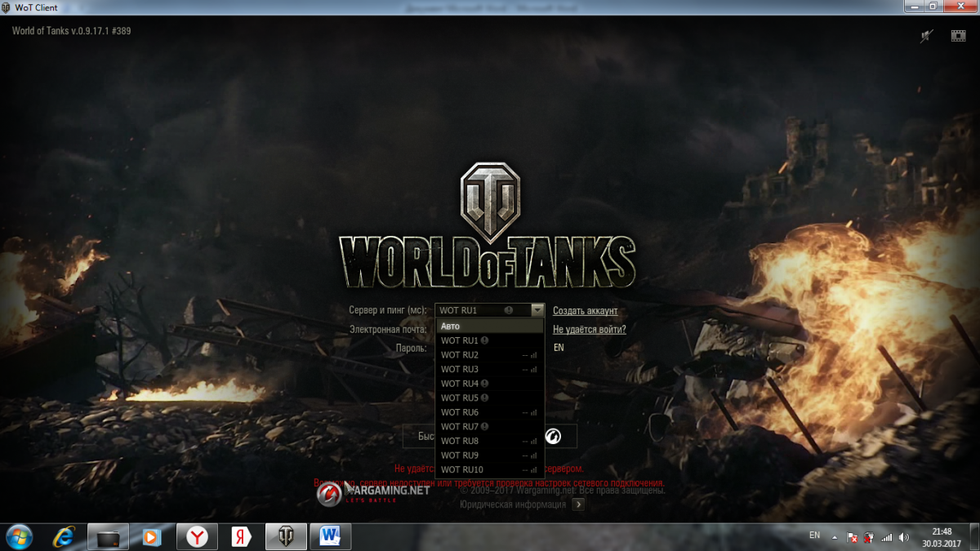Open the red Yandex 'Я' taskbar icon
Image resolution: width=980 pixels, height=551 pixels.
[x=242, y=536]
